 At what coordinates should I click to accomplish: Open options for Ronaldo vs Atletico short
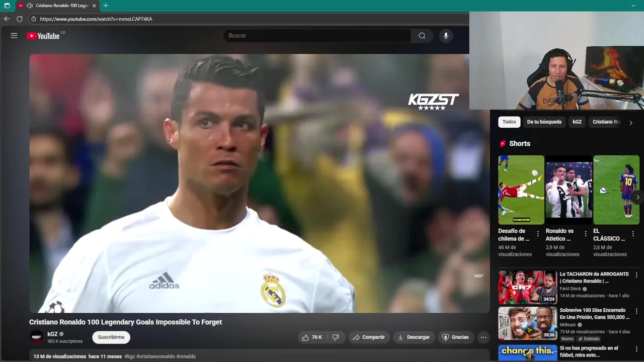[x=586, y=234]
